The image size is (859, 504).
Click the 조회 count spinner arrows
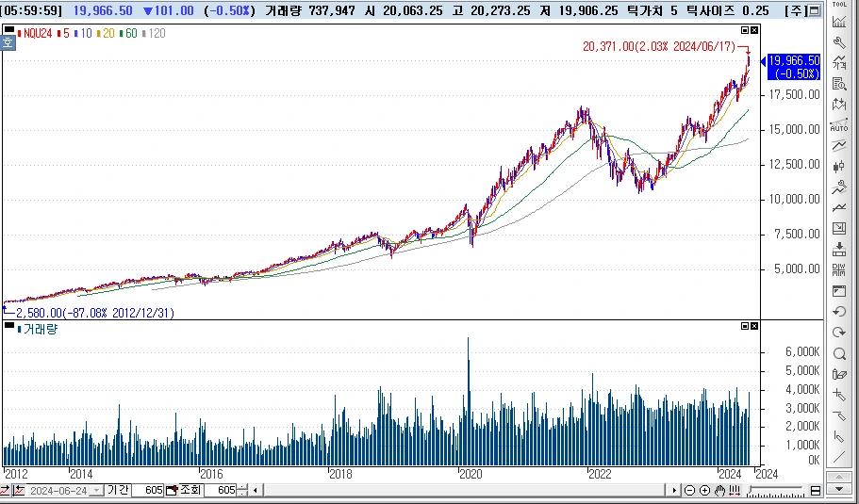(242, 490)
